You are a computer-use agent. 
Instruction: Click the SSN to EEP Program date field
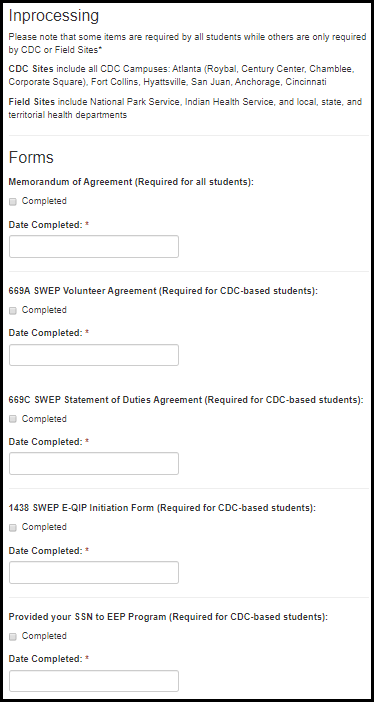point(94,681)
